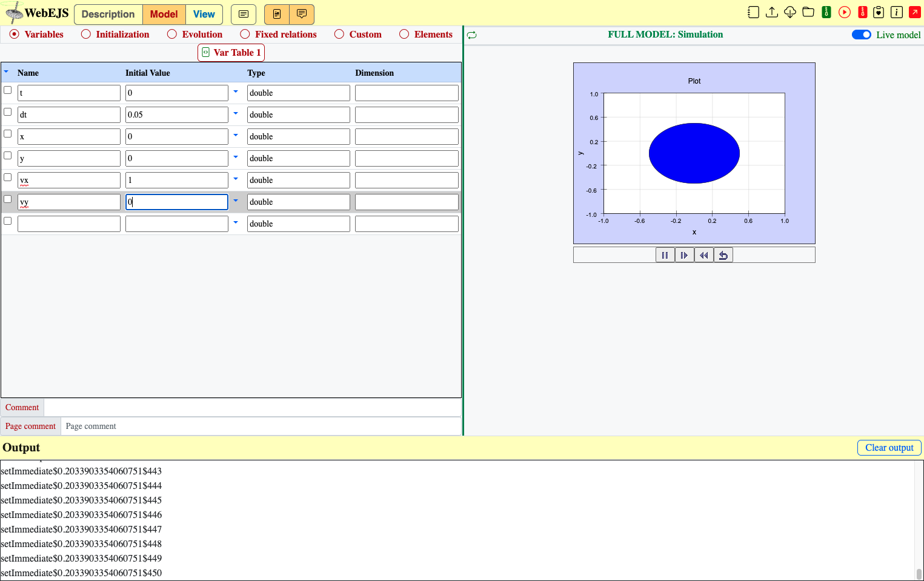Open the folder icon in the toolbar
The height and width of the screenshot is (581, 924).
coord(808,12)
